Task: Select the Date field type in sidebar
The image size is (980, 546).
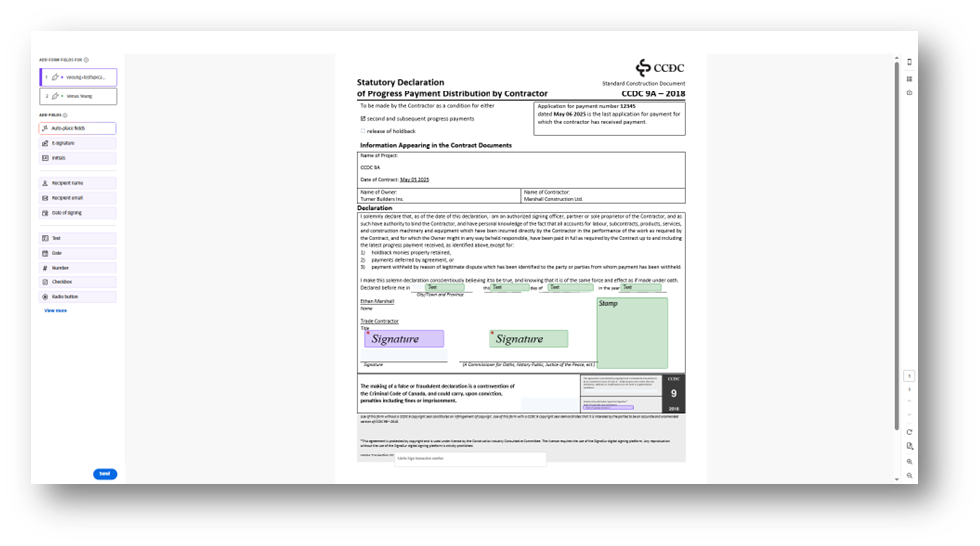Action: point(78,253)
